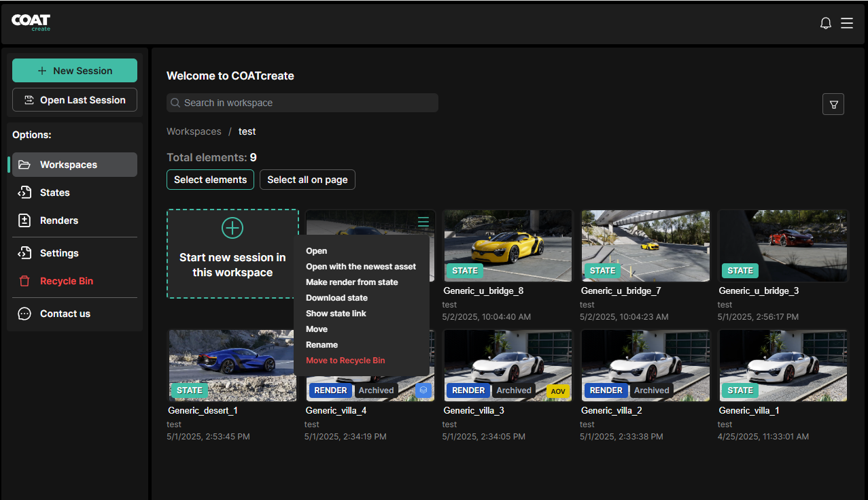Open the hamburger menu in header
Viewport: 868px width, 500px height.
coord(847,24)
